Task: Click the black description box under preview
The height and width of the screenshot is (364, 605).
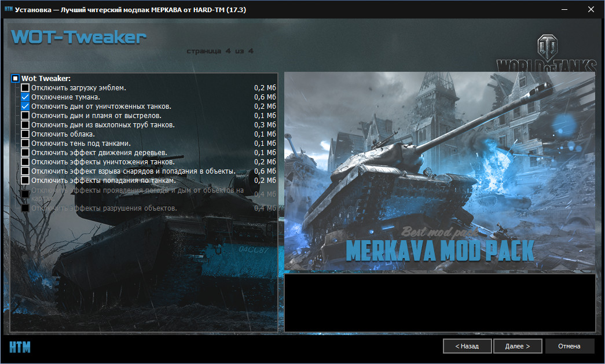Action: click(x=440, y=303)
